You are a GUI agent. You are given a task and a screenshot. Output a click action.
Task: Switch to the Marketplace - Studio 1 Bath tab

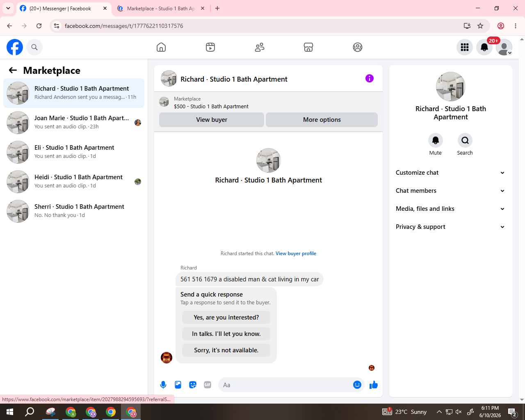tap(161, 8)
